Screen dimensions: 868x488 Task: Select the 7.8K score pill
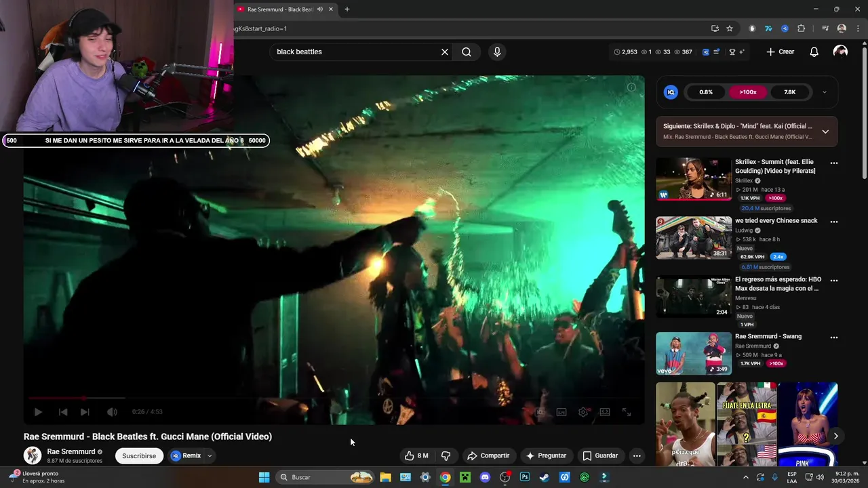(789, 92)
